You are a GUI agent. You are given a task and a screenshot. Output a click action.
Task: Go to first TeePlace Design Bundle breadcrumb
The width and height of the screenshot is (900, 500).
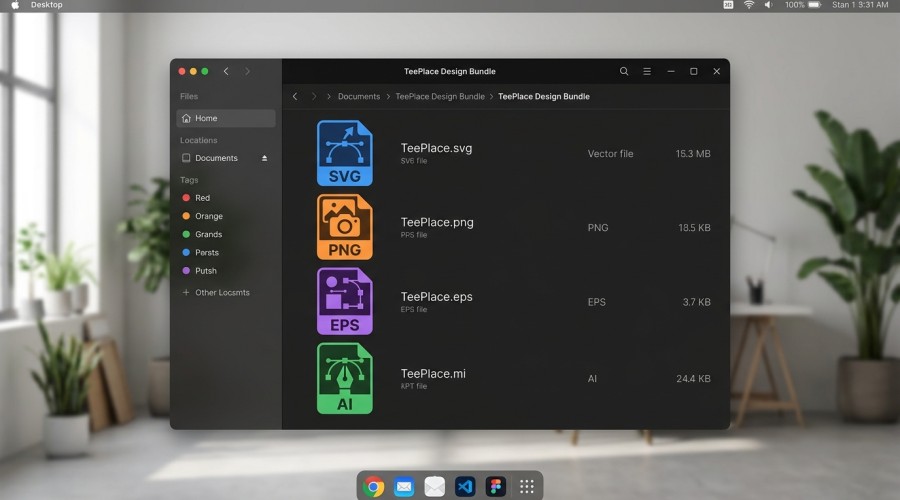440,96
